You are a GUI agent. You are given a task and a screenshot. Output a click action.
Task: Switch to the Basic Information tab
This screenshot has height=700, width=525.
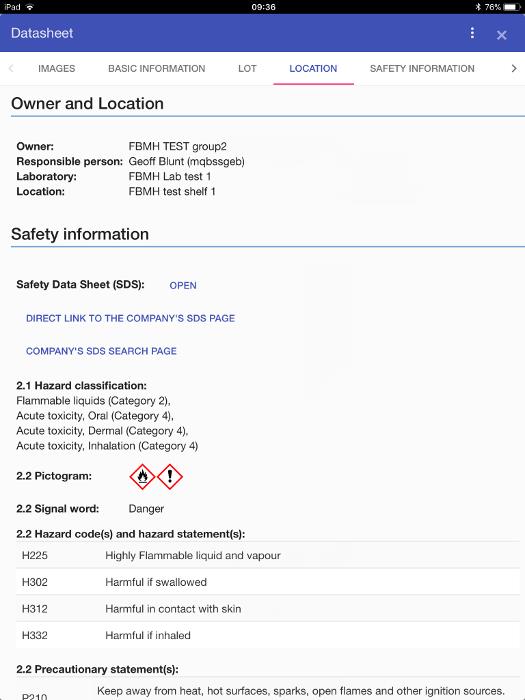[x=157, y=68]
